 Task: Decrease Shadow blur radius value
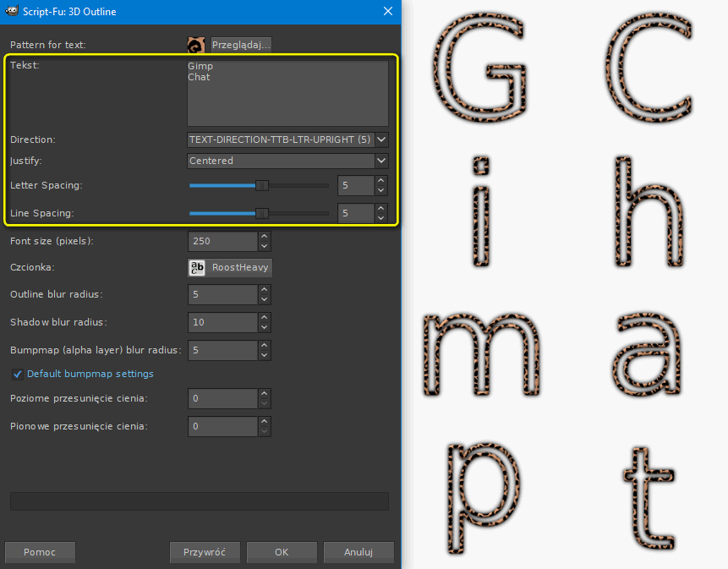click(x=264, y=327)
